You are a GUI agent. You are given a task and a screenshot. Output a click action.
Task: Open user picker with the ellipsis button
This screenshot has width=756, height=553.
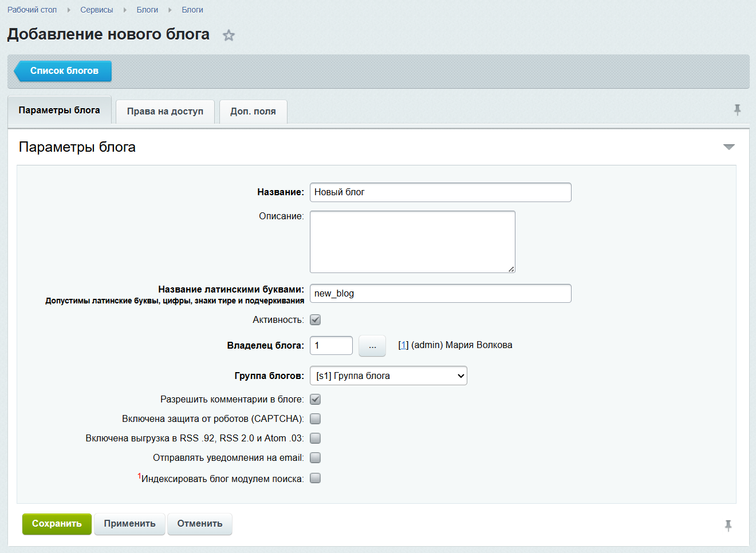[x=372, y=346]
